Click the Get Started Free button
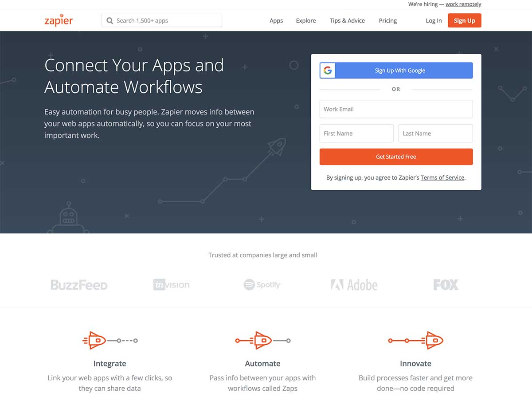 tap(396, 157)
